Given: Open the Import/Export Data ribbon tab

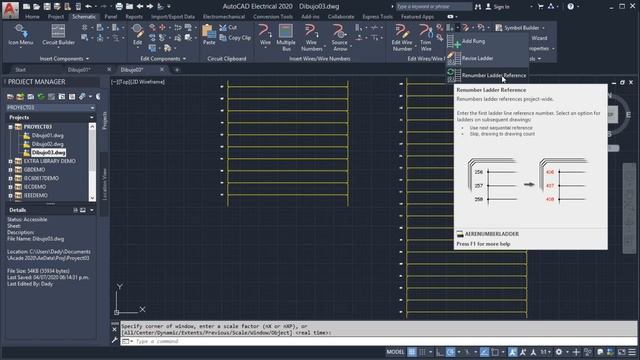Looking at the screenshot, I should point(173,17).
